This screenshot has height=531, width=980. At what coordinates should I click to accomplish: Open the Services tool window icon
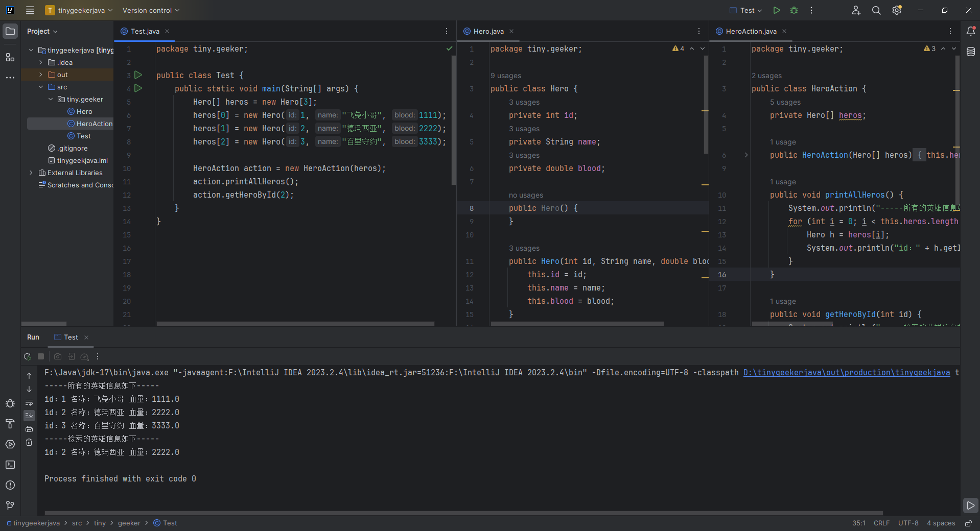[10, 444]
